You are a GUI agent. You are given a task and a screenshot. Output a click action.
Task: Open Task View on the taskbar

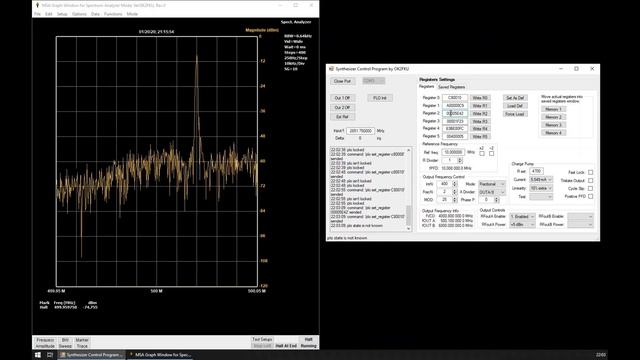click(50, 355)
